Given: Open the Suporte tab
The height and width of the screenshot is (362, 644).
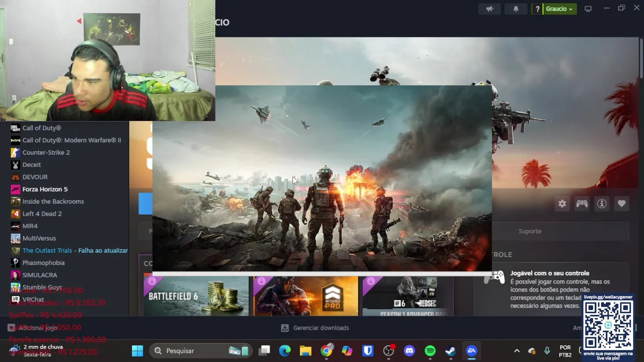Looking at the screenshot, I should coord(530,231).
